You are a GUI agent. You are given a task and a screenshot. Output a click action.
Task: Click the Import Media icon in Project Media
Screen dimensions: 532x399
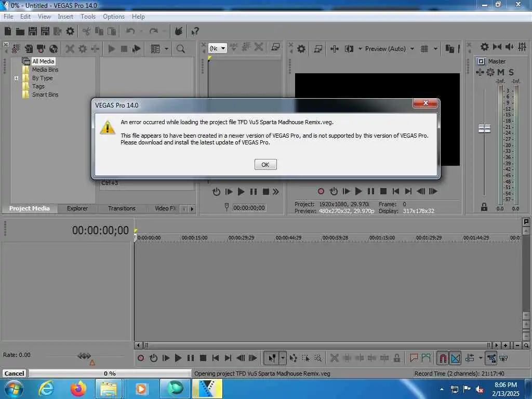click(16, 49)
